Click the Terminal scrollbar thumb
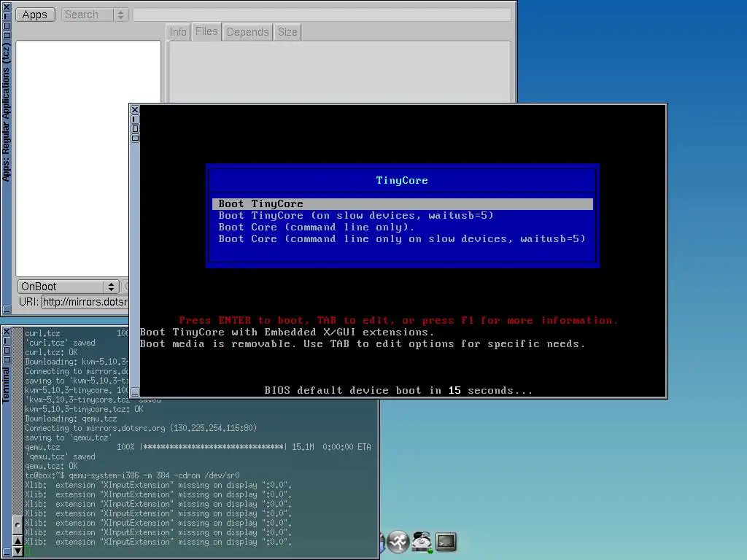 18,525
